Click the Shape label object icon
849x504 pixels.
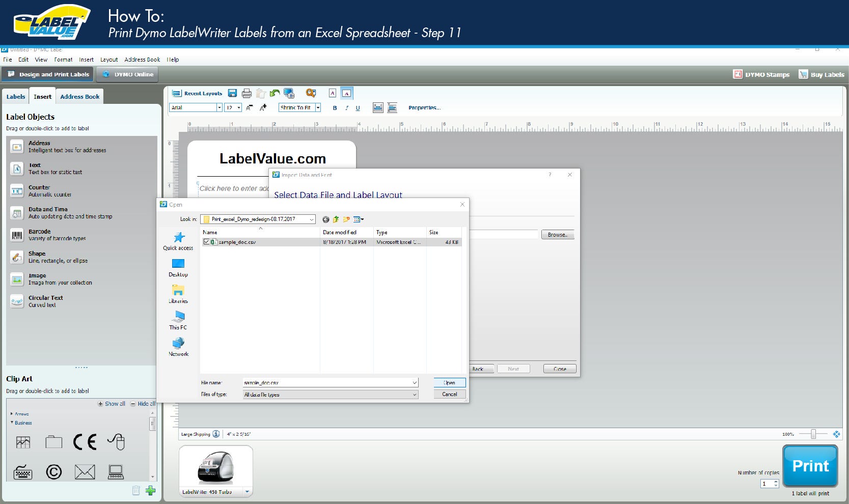pos(17,257)
